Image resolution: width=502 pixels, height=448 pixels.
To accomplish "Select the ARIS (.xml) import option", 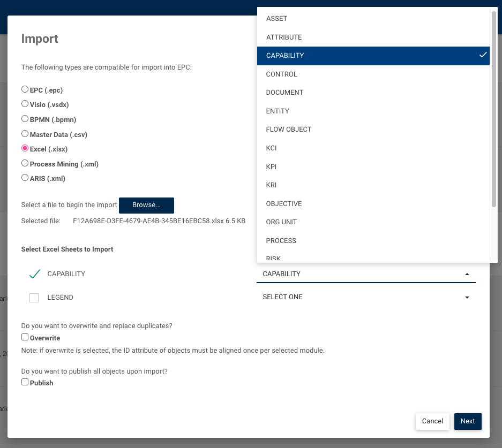I will [x=25, y=178].
